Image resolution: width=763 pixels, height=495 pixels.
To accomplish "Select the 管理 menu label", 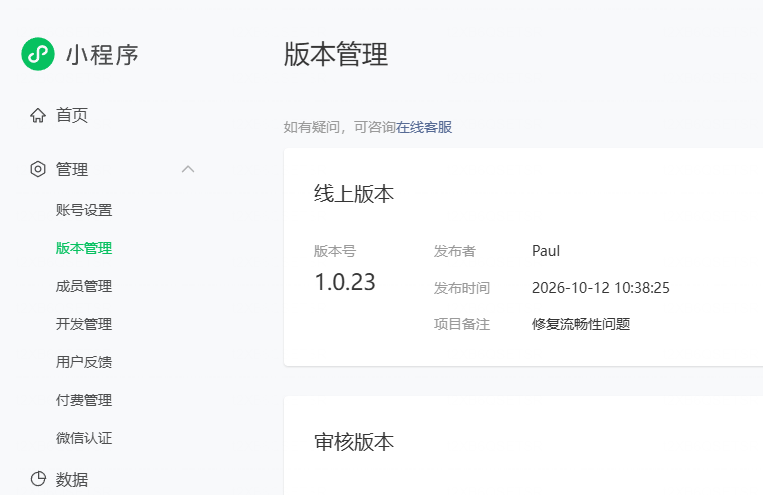I will 72,169.
